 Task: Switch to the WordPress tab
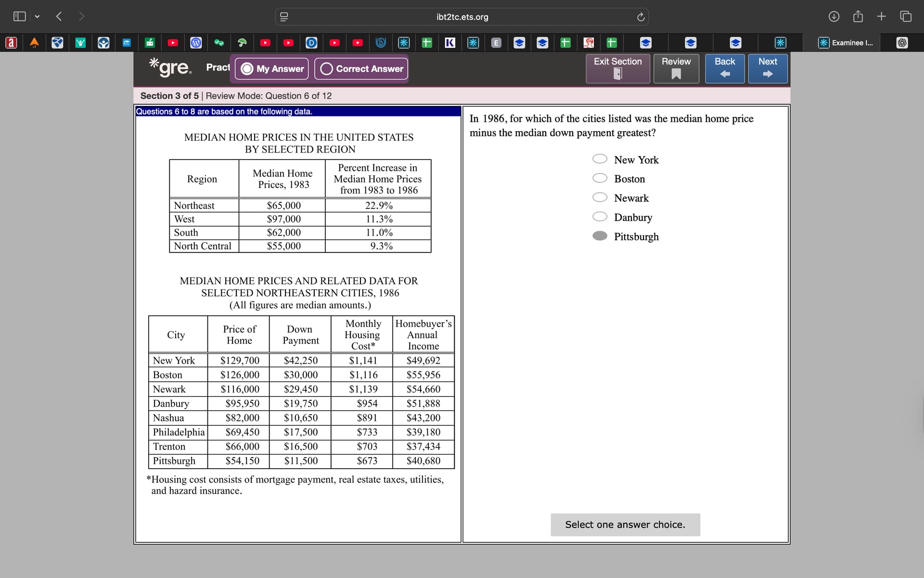pyautogui.click(x=196, y=43)
